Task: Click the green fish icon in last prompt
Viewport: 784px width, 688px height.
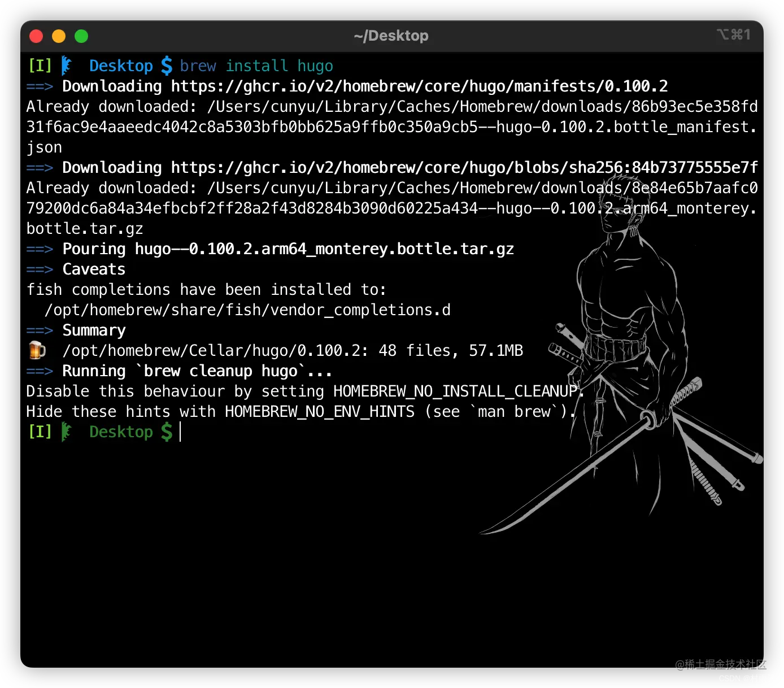Action: point(67,432)
